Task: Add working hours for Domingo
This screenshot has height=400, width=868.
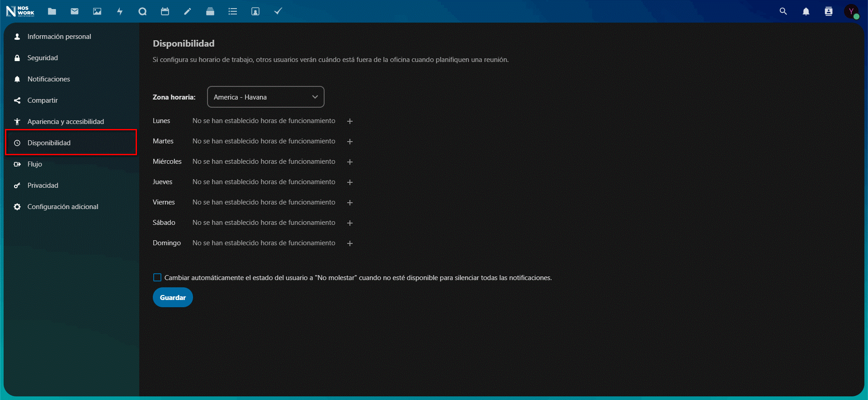Action: click(x=350, y=243)
